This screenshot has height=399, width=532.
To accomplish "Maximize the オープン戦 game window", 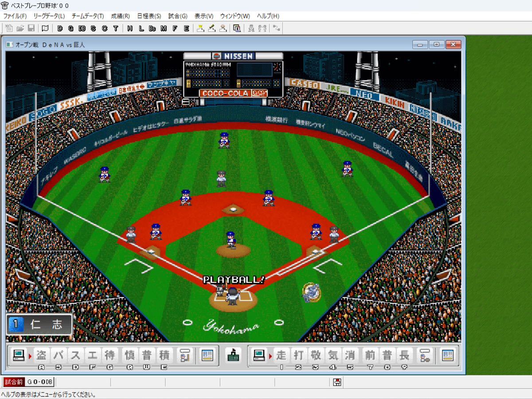I will click(x=437, y=44).
